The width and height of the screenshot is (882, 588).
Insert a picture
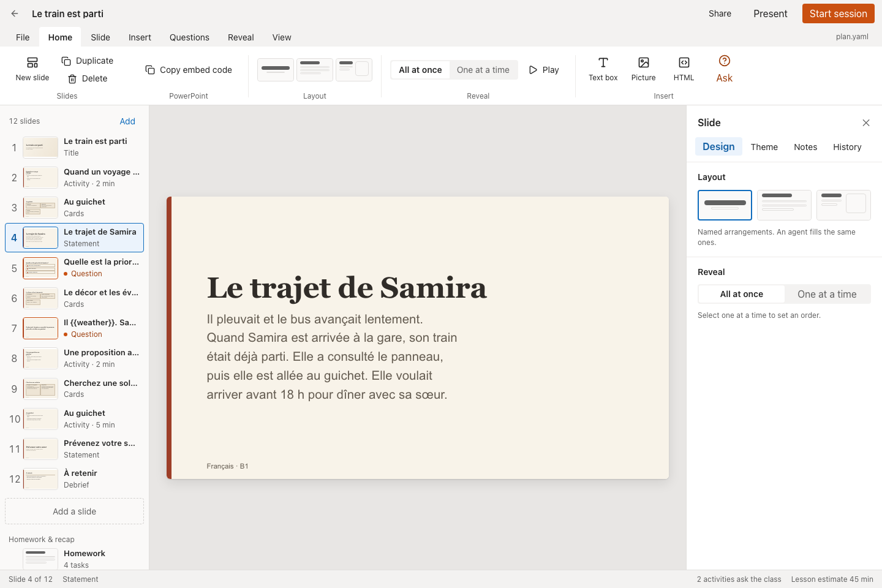click(644, 69)
